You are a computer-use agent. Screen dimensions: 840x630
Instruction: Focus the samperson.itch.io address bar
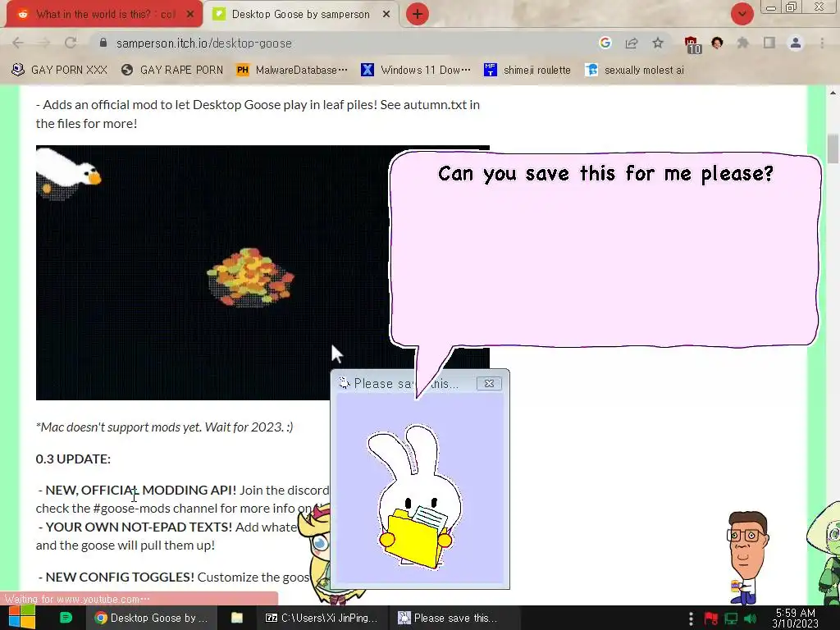343,43
